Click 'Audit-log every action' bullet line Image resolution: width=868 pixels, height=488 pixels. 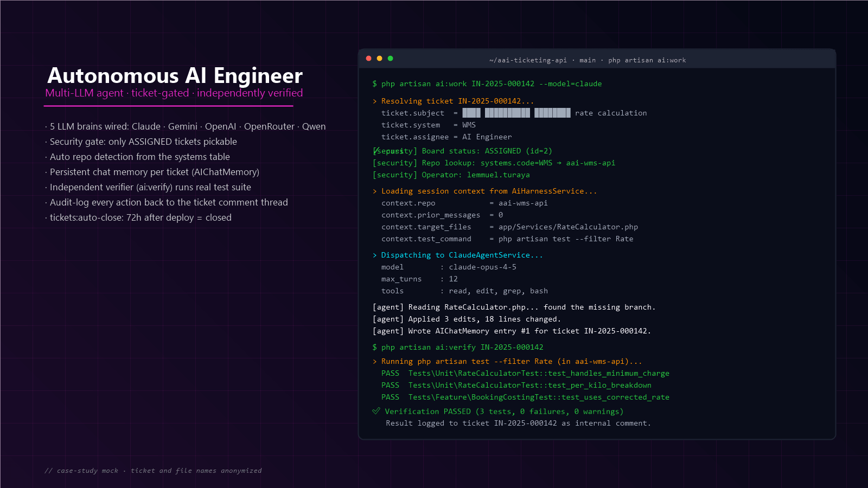[167, 202]
